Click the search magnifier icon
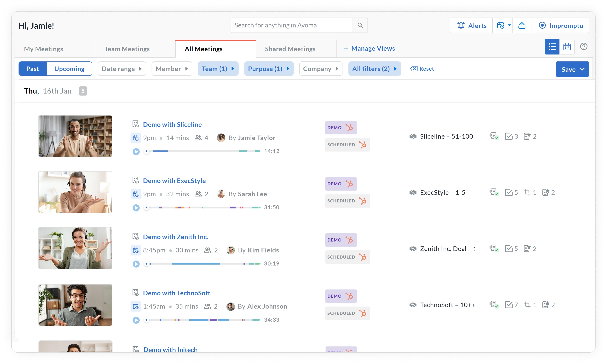The width and height of the screenshot is (607, 364). 360,25
